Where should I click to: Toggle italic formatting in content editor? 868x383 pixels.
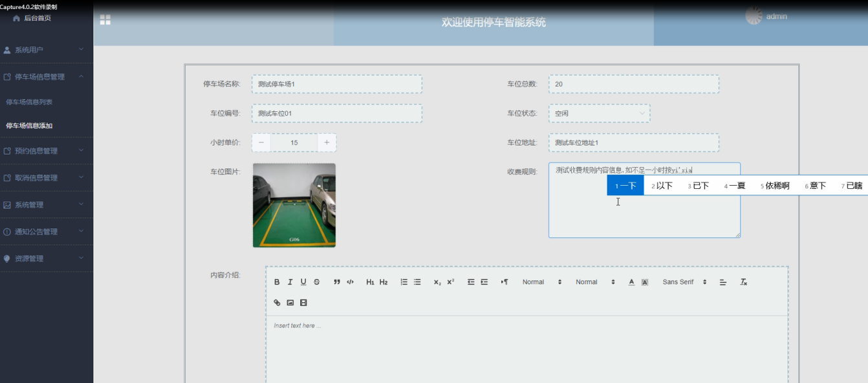(x=290, y=282)
